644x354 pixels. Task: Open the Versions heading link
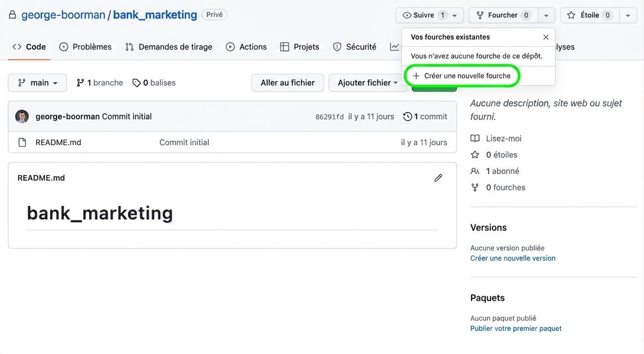coord(488,228)
